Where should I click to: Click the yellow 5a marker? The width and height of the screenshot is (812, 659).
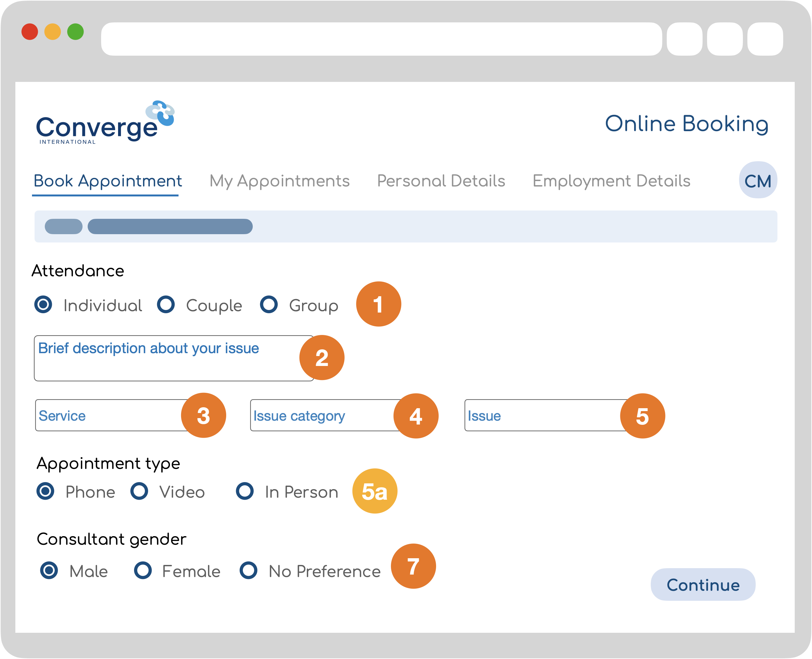tap(375, 491)
